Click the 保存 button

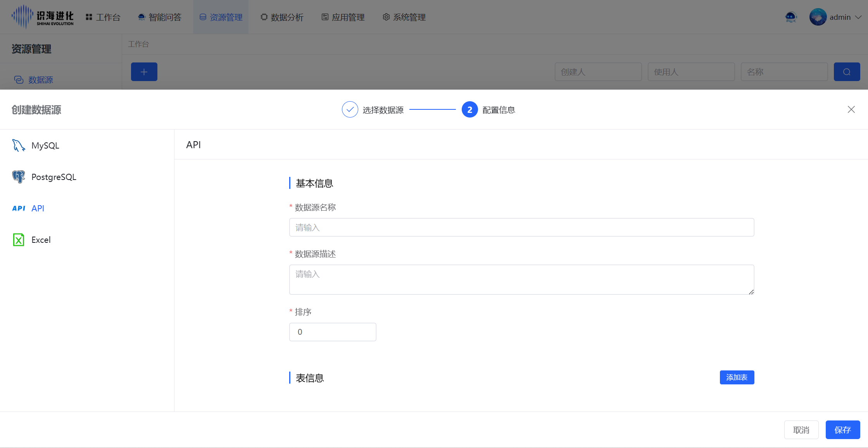click(843, 430)
